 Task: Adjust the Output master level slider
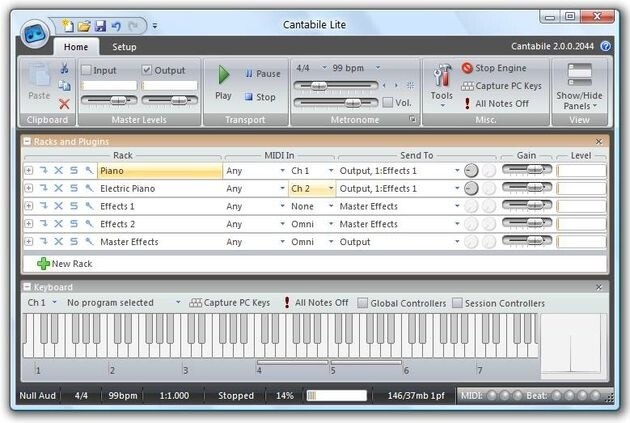click(170, 100)
